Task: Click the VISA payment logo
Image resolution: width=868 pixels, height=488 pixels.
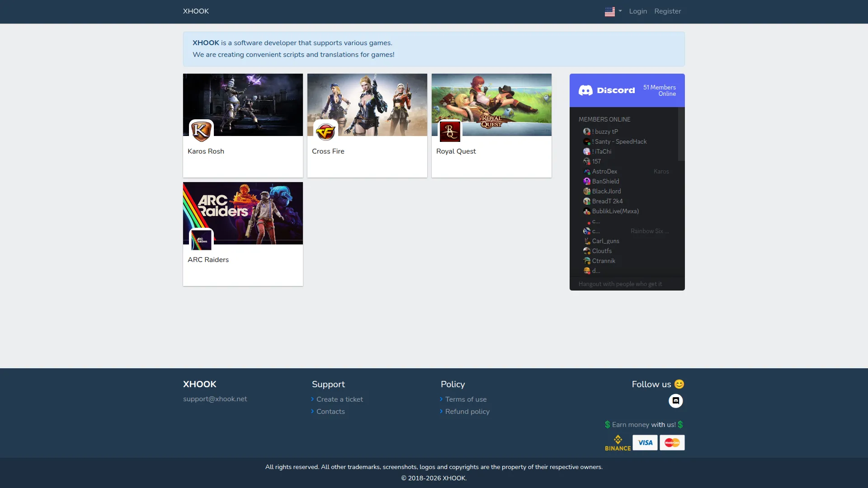Action: click(x=645, y=443)
